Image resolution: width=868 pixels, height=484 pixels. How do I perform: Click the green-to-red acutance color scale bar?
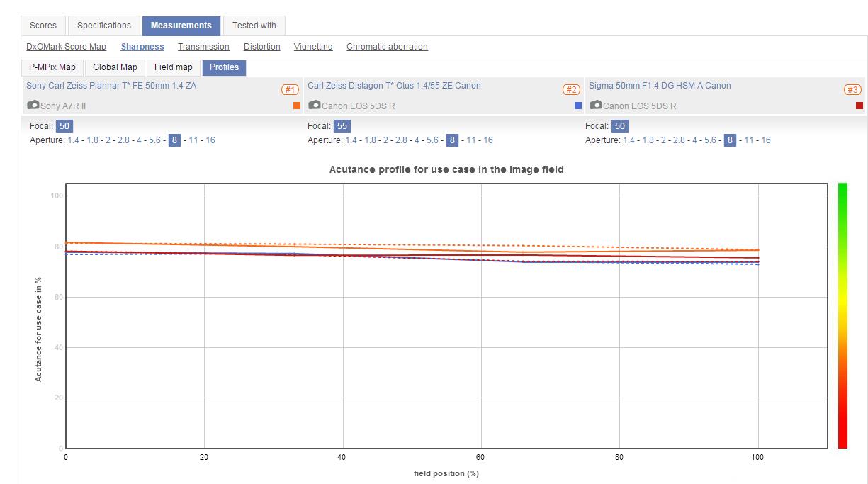842,315
